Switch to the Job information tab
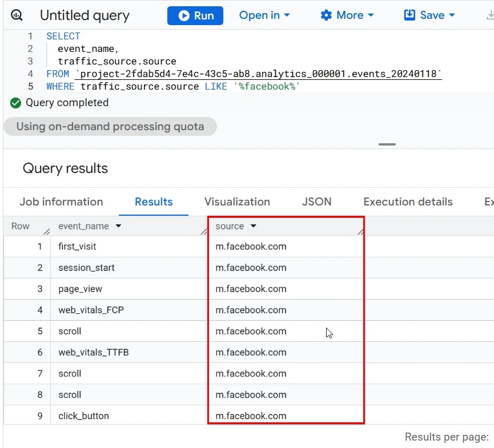This screenshot has height=448, width=494. [x=62, y=202]
